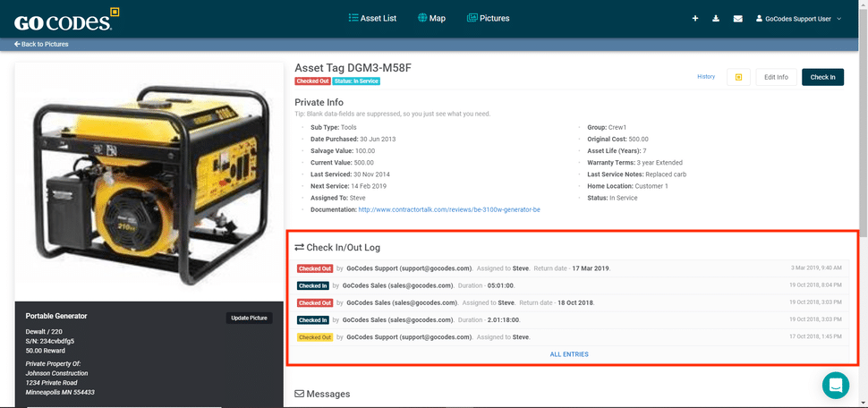
Task: Open the contractortalk documentation link
Action: [x=448, y=209]
